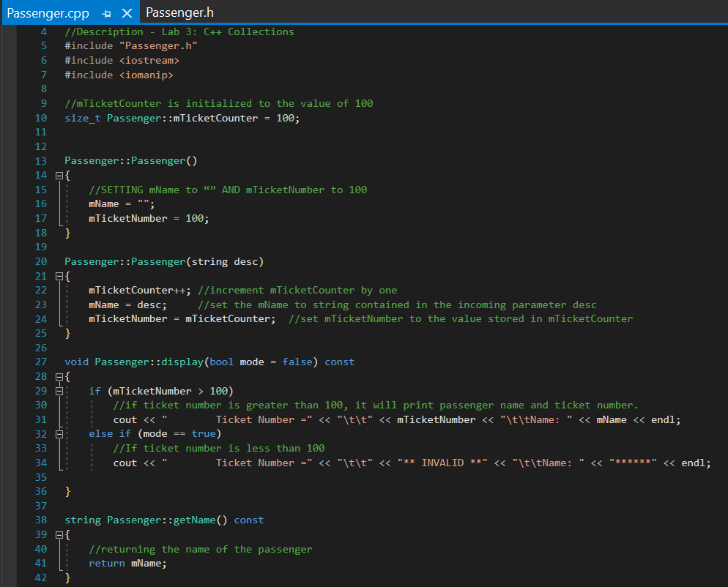The image size is (728, 587).
Task: Click line number 41 in the gutter
Action: pyautogui.click(x=40, y=563)
